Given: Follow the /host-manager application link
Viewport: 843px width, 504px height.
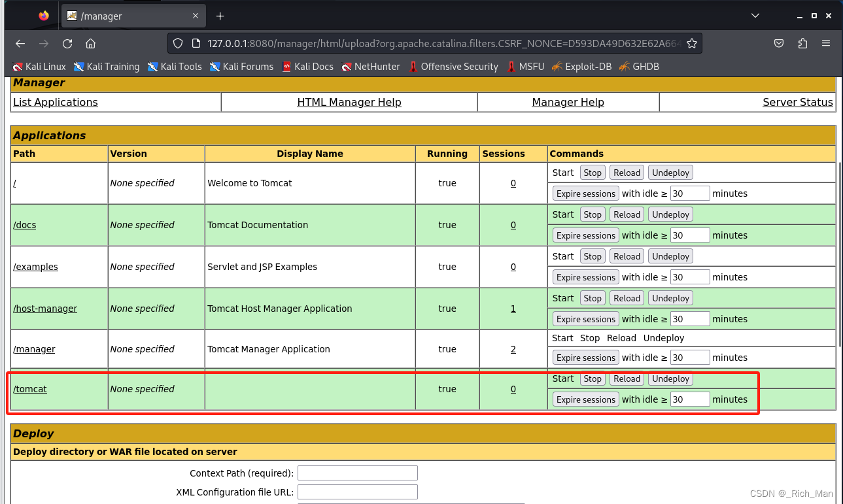Looking at the screenshot, I should (45, 308).
